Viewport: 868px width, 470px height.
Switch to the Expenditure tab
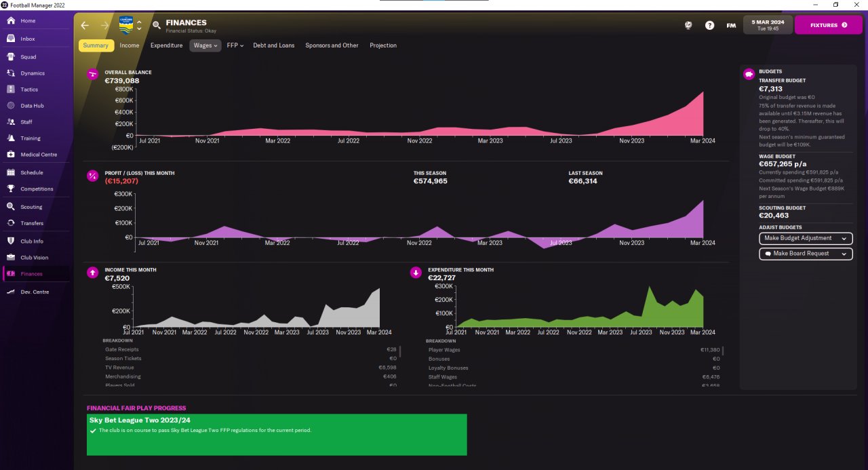coord(166,45)
